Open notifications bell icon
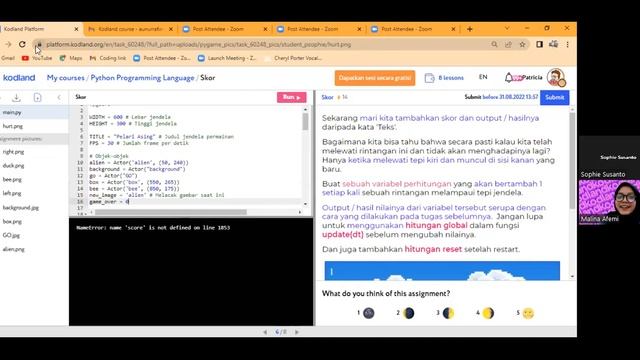The height and width of the screenshot is (360, 640). pos(509,77)
